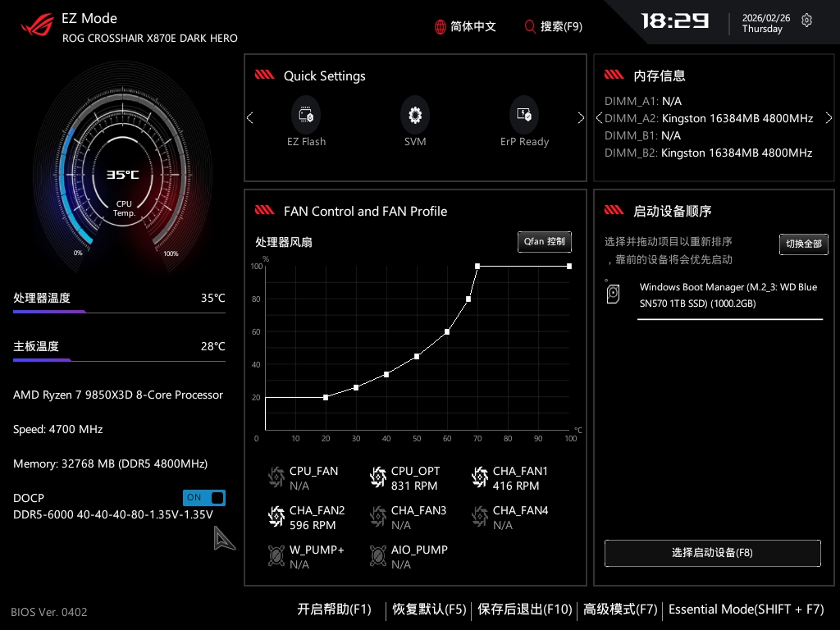
Task: Click the DIMM_A2 Kingston memory entry
Action: 709,118
